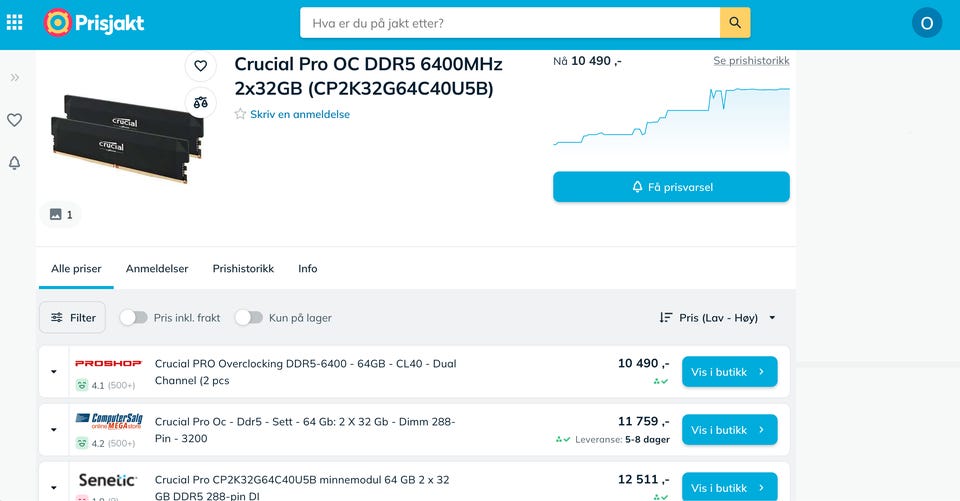Screen dimensions: 960x501
Task: Open the image gallery counter showing 1
Action: (61, 214)
